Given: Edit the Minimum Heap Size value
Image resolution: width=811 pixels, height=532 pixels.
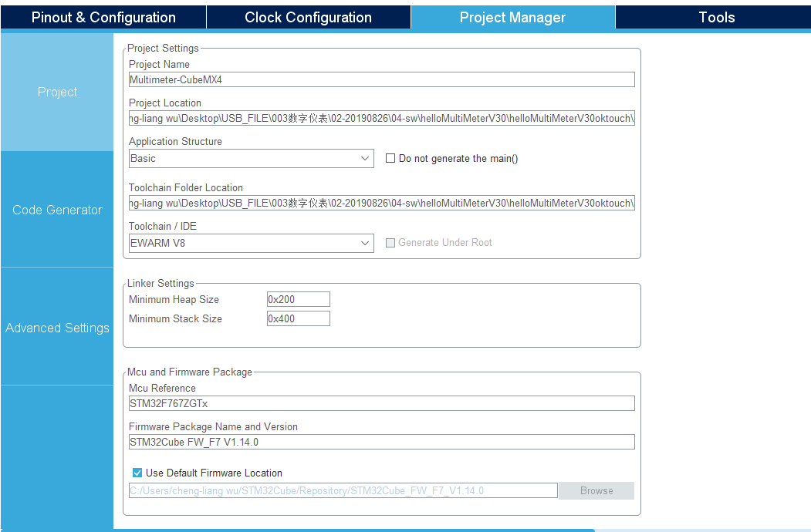Looking at the screenshot, I should 299,299.
